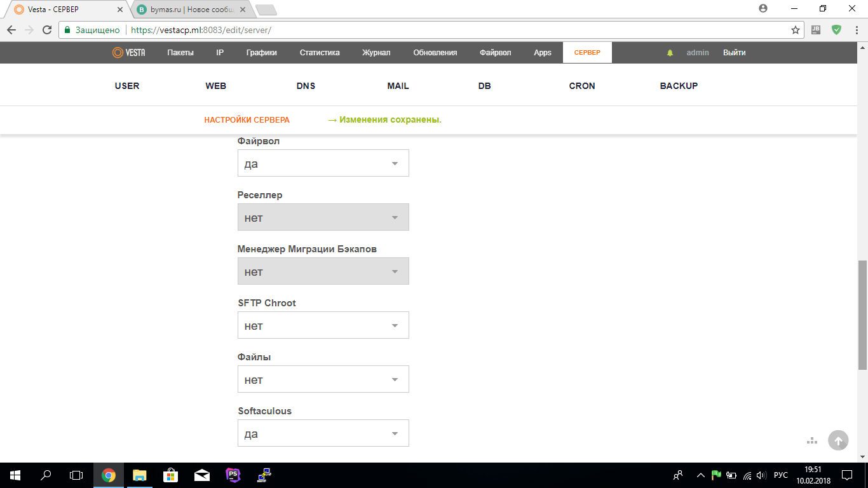Go to the Обновления menu item

tap(435, 53)
